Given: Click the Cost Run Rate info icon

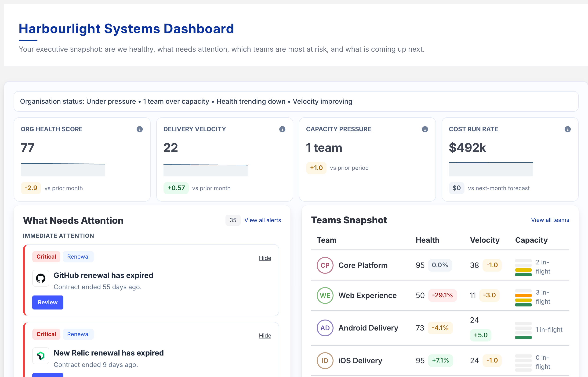Looking at the screenshot, I should 568,129.
